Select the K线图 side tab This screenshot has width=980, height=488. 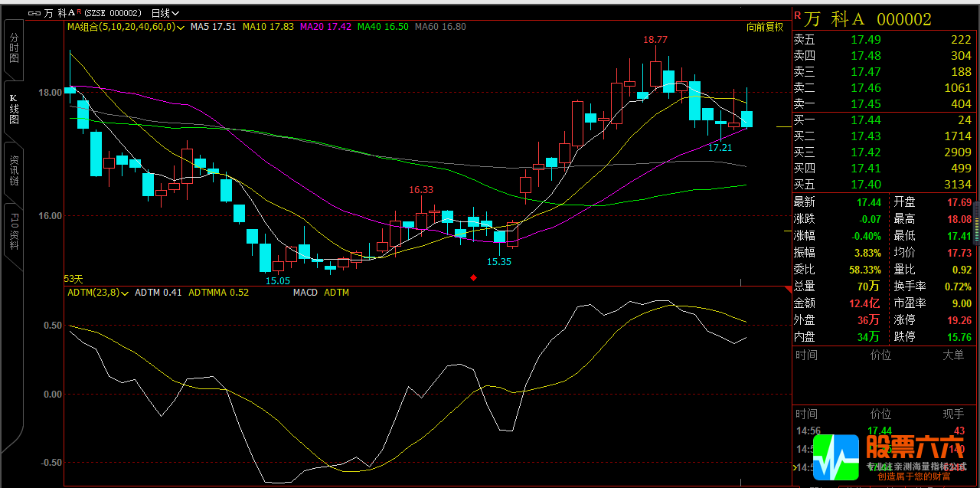(14, 110)
